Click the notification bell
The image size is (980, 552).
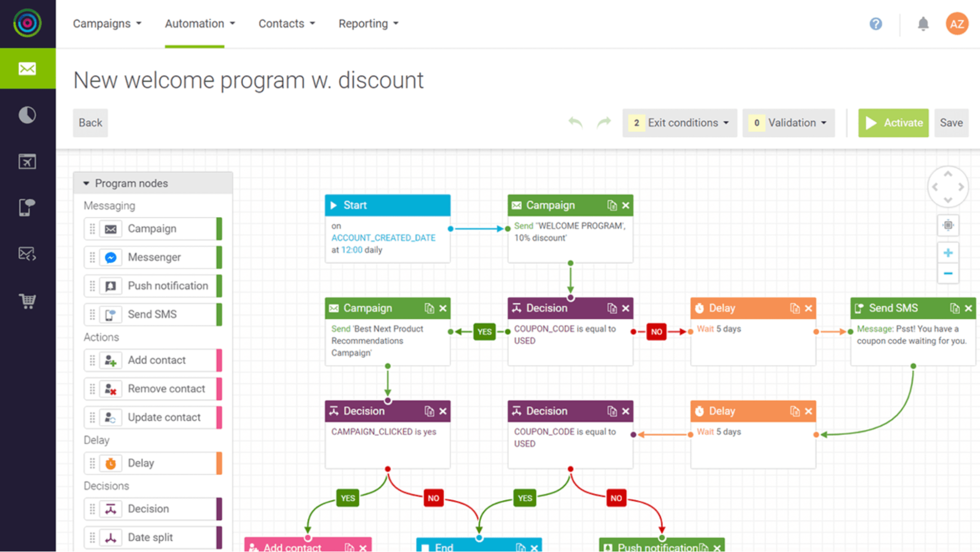923,24
